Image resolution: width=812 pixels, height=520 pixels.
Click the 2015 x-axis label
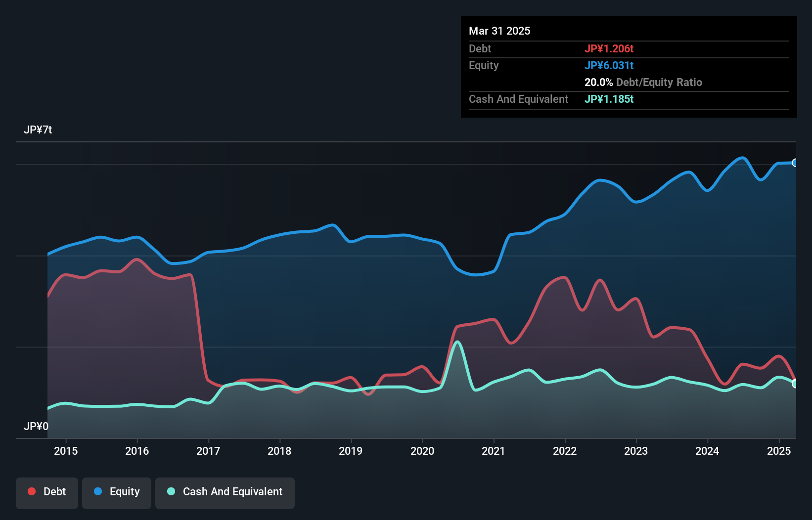coord(66,451)
